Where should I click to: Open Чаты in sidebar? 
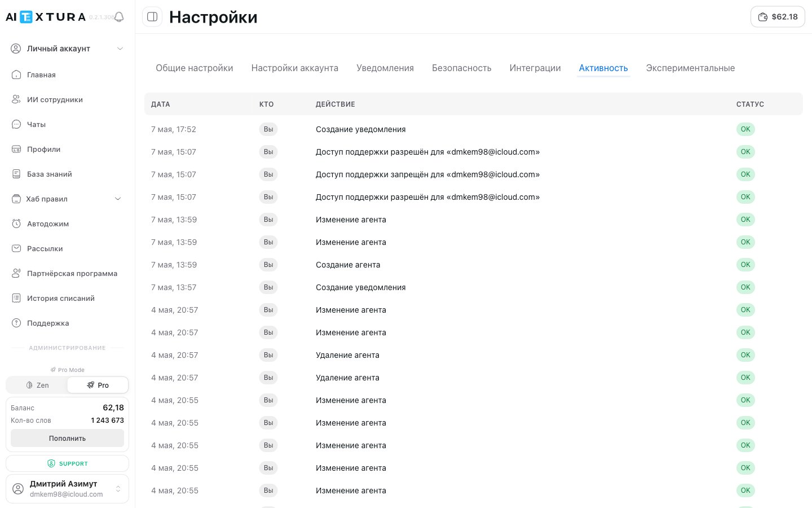[x=36, y=124]
